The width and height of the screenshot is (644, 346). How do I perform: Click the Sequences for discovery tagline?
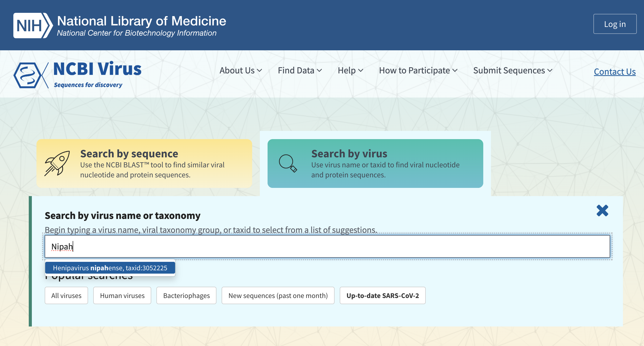(88, 85)
